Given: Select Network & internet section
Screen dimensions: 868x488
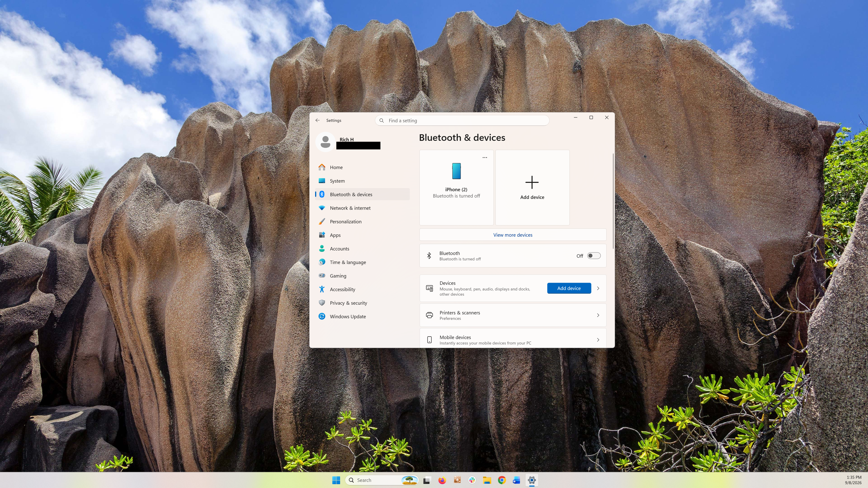Looking at the screenshot, I should pyautogui.click(x=362, y=208).
